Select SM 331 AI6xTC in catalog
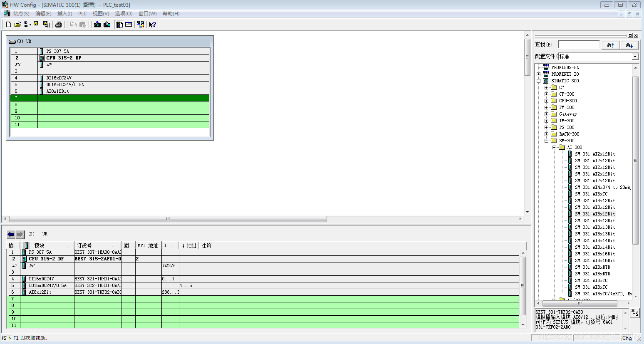The height and width of the screenshot is (344, 644). (591, 194)
